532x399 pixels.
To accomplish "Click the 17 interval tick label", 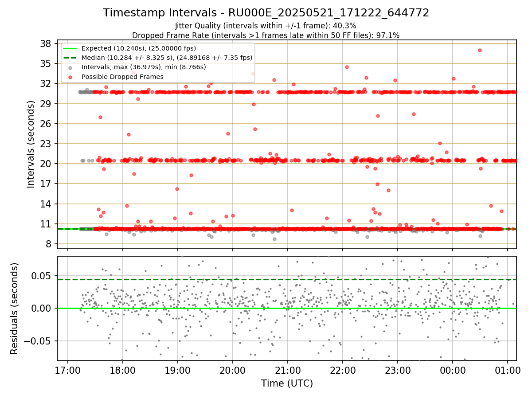I will click(46, 184).
